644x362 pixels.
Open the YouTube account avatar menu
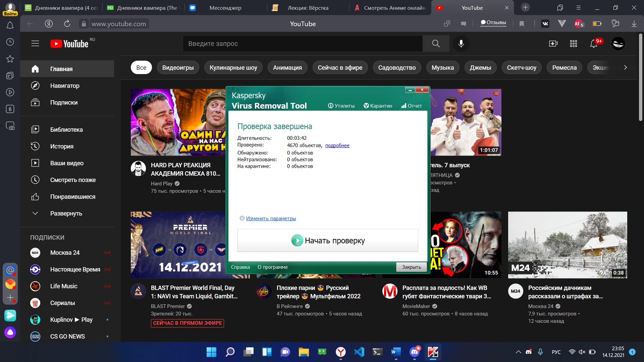click(x=618, y=44)
